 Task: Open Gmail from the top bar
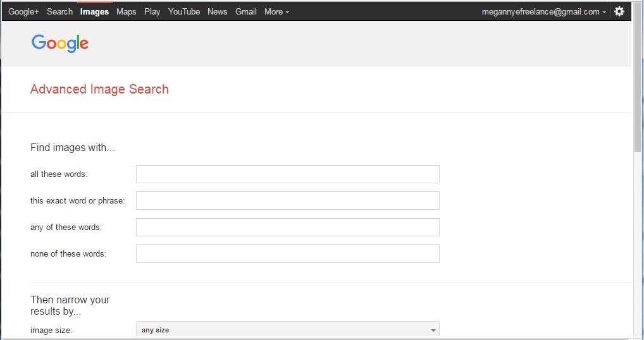tap(246, 12)
